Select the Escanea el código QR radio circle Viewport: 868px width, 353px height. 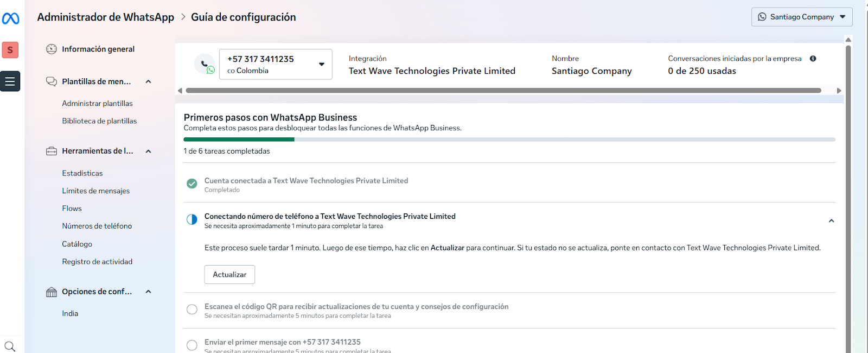pos(192,310)
